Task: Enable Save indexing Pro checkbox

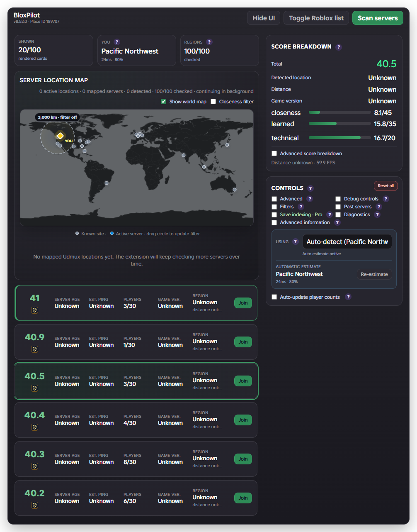Action: tap(274, 215)
